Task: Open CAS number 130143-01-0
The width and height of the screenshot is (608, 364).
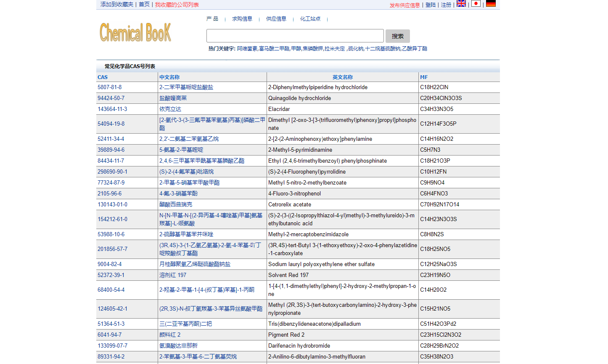Action: (x=112, y=205)
